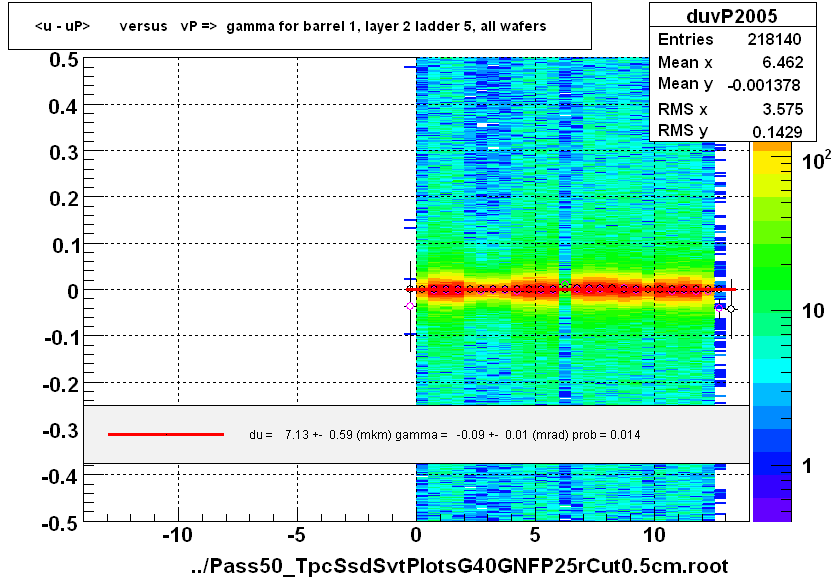Click the y-axis label 0
Viewport: 833px width, 579px height.
click(73, 292)
